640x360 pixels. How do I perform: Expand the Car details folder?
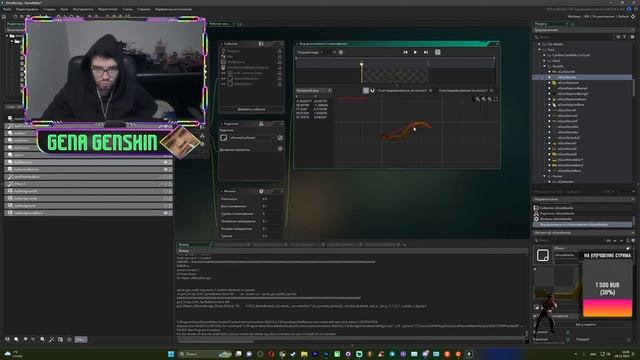coord(539,44)
